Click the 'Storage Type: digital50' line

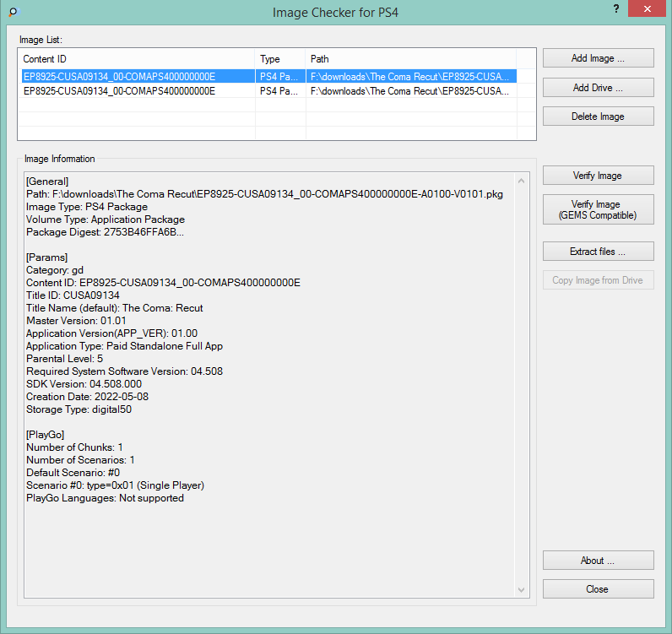click(79, 409)
